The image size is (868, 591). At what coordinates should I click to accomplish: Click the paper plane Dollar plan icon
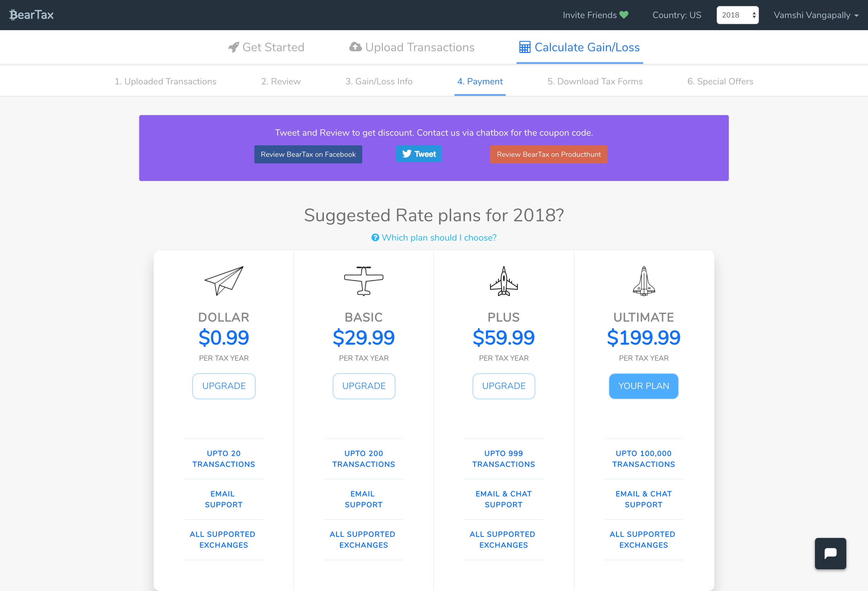pyautogui.click(x=224, y=280)
